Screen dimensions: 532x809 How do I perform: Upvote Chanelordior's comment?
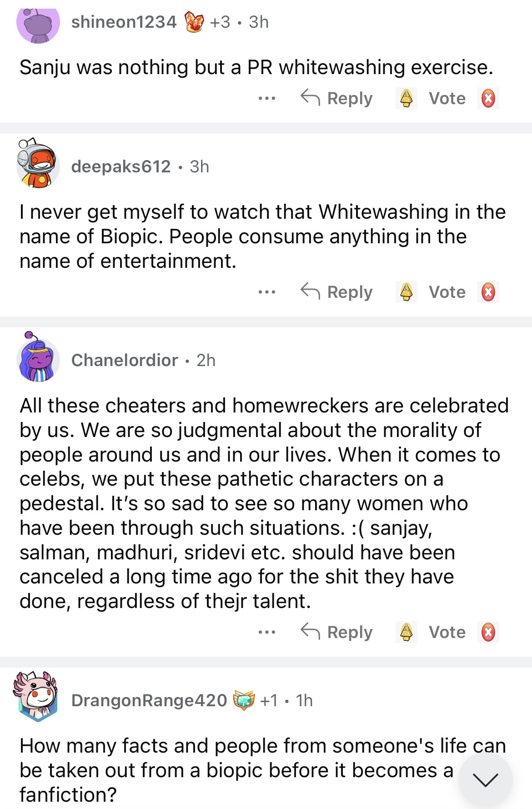tap(407, 632)
